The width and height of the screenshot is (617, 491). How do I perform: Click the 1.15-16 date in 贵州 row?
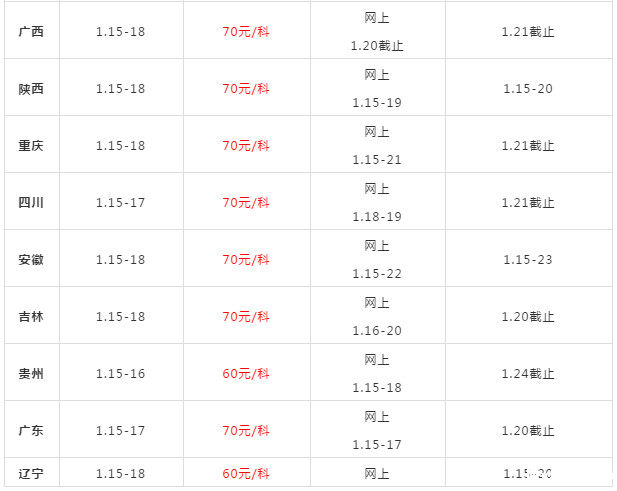click(121, 373)
